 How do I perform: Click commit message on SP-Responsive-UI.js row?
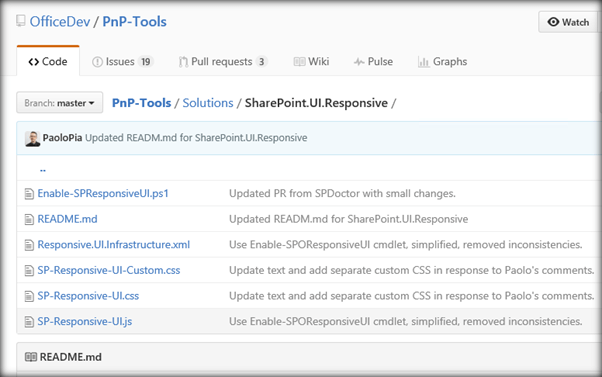point(405,322)
